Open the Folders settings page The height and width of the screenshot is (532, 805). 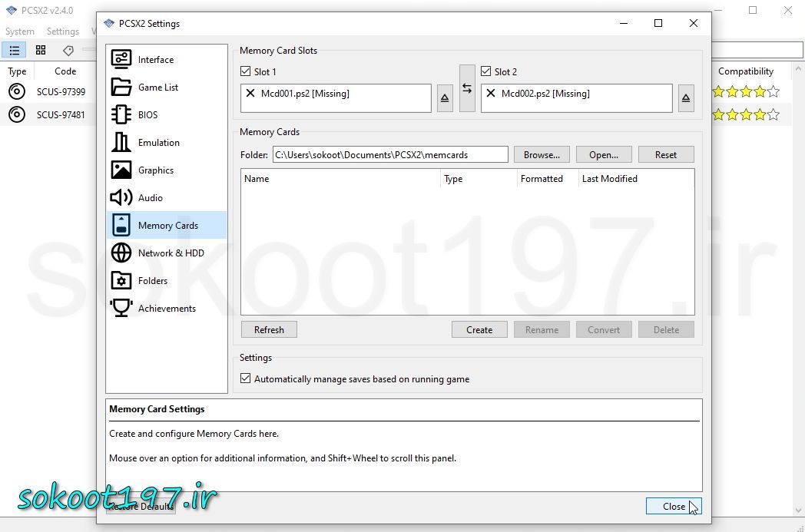pos(152,280)
